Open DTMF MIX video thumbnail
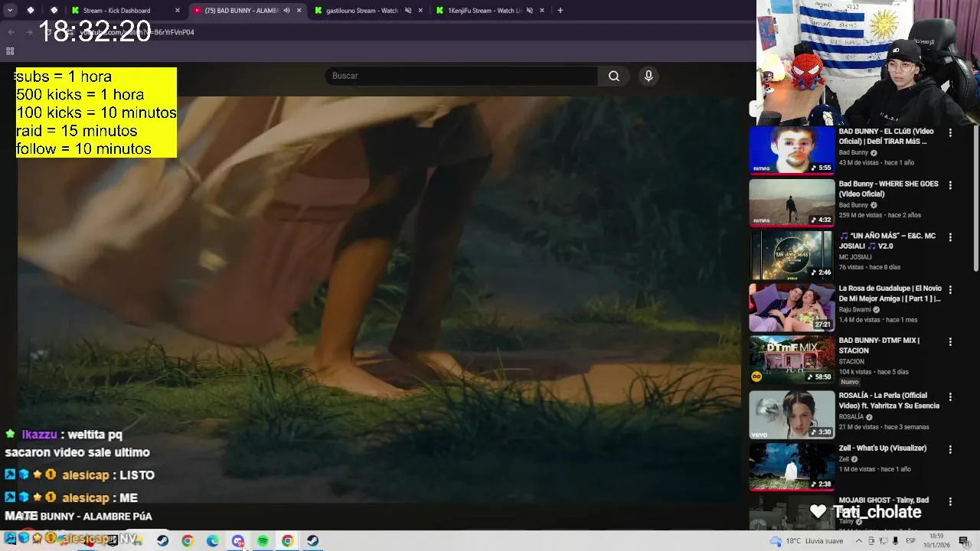 (792, 360)
